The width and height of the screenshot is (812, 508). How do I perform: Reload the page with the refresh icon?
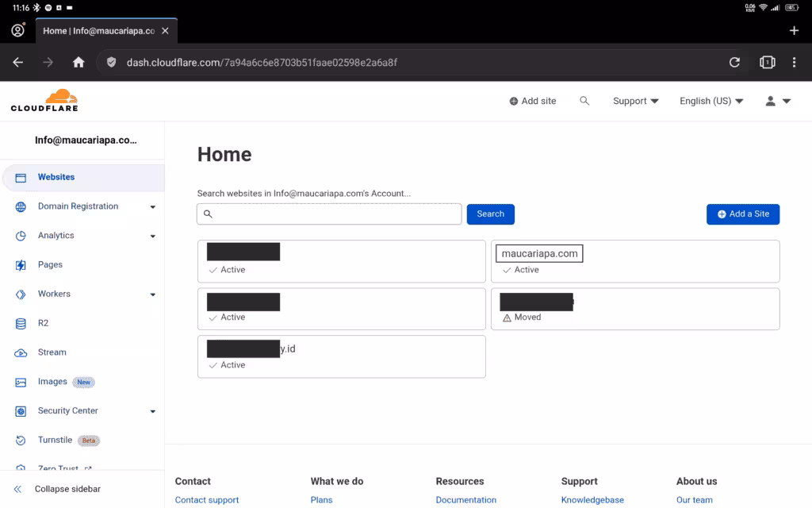click(734, 63)
